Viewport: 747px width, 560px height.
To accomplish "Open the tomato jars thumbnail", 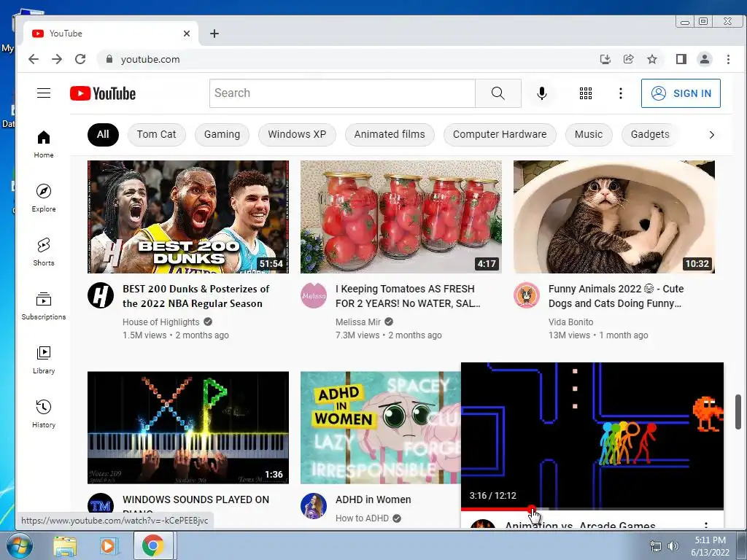I will [x=401, y=217].
